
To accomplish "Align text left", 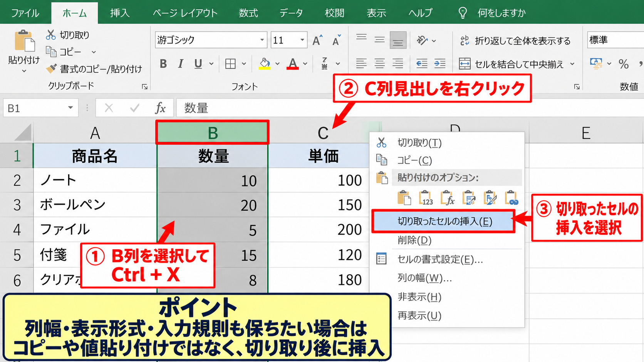I will (361, 63).
